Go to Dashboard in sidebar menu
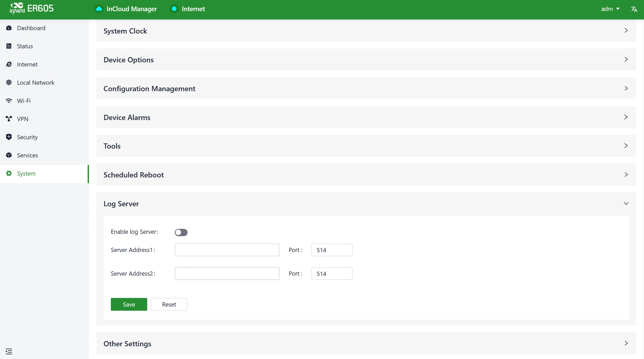644x359 pixels. [44, 28]
